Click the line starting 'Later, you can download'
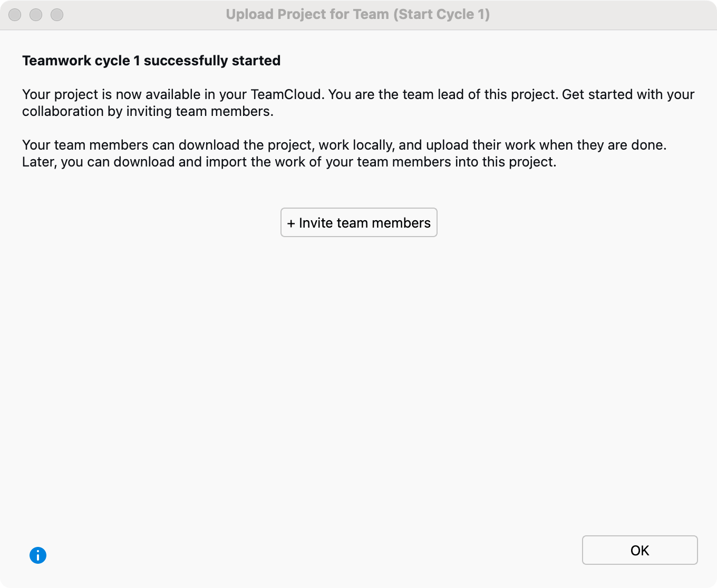 point(289,162)
